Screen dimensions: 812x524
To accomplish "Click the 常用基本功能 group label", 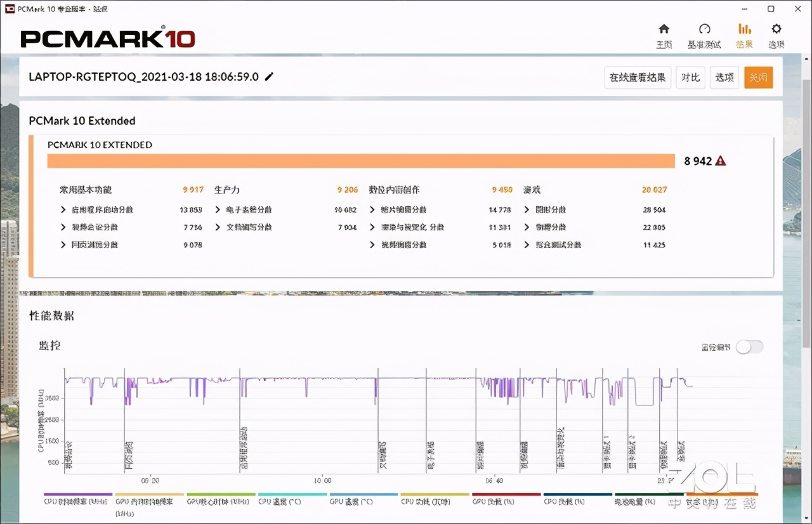I will pos(86,190).
